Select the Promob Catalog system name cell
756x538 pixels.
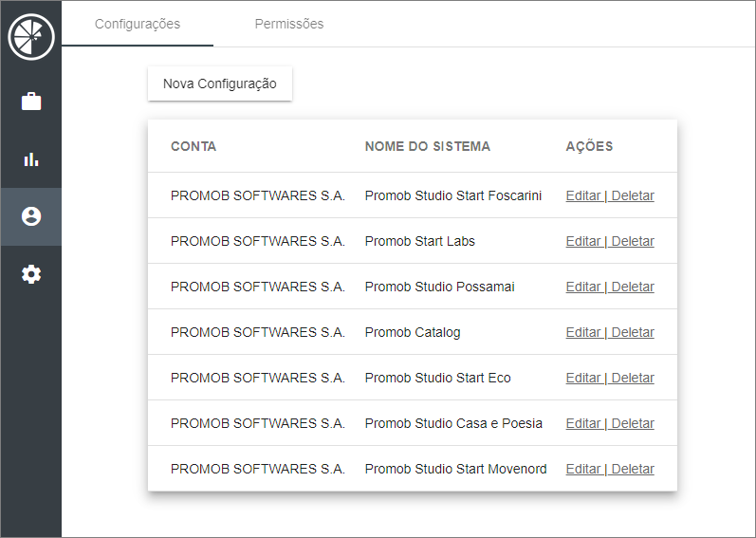point(413,332)
